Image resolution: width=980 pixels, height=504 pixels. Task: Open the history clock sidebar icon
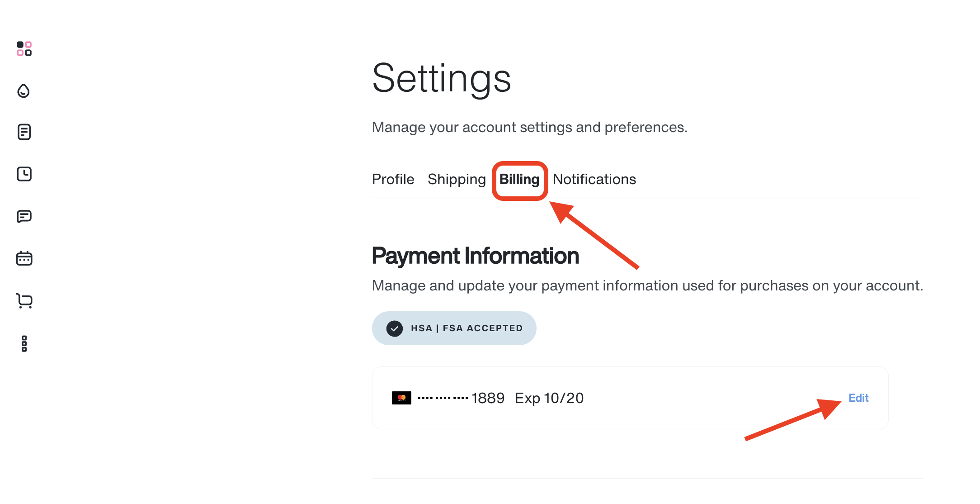coord(24,174)
